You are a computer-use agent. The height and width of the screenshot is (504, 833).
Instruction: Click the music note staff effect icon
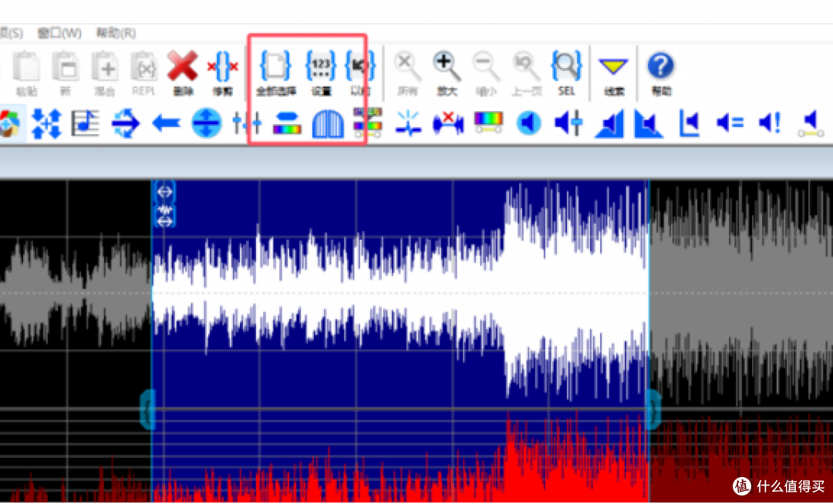tap(86, 123)
